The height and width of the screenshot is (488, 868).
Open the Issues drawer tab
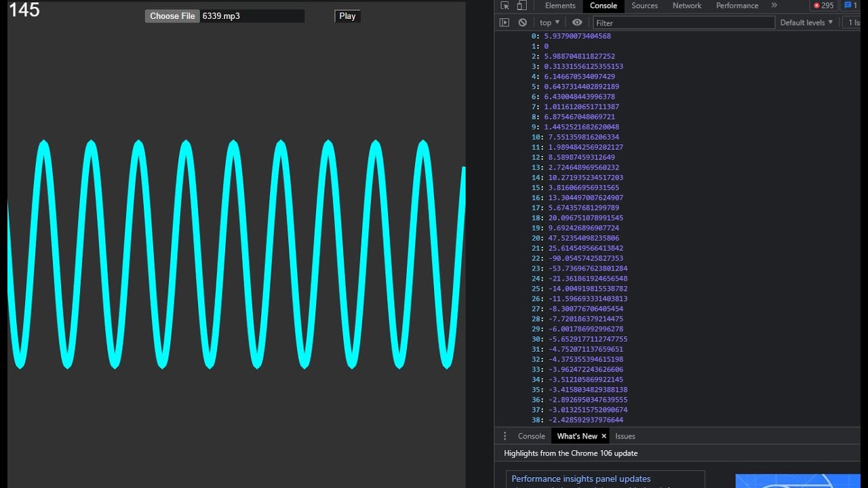point(625,436)
